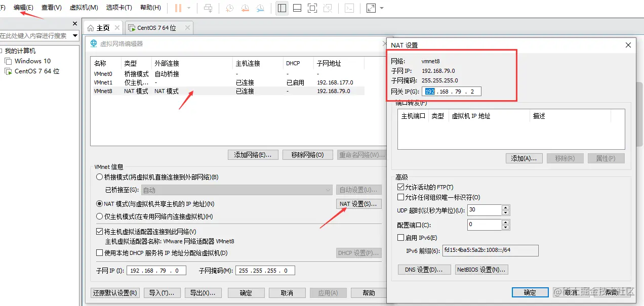Click 确定 in the virtual network editor
This screenshot has width=644, height=306.
[246, 293]
